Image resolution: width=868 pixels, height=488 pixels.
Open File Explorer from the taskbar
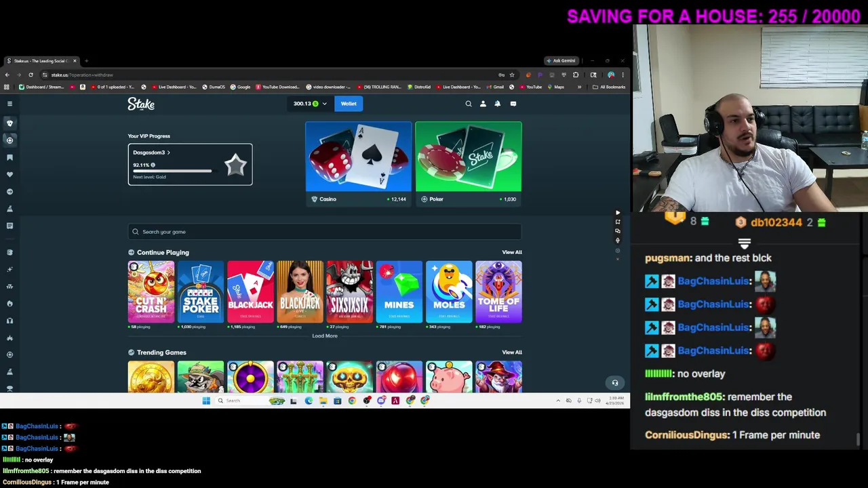pos(323,401)
